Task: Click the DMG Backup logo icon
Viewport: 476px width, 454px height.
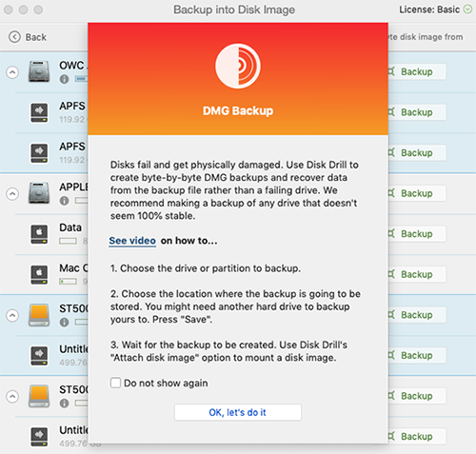Action: coord(238,66)
